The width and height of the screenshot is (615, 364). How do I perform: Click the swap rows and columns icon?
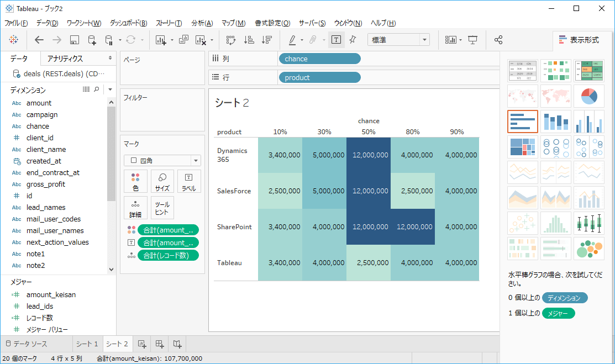[231, 40]
